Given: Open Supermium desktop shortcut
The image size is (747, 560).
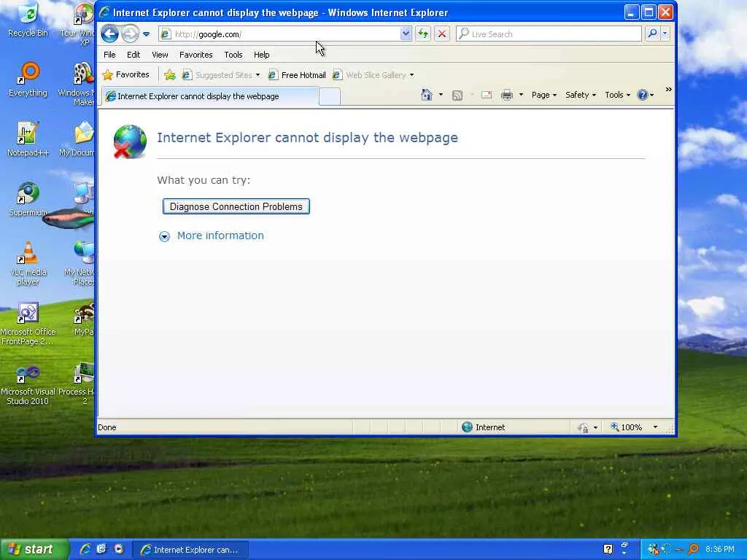Looking at the screenshot, I should 28,199.
